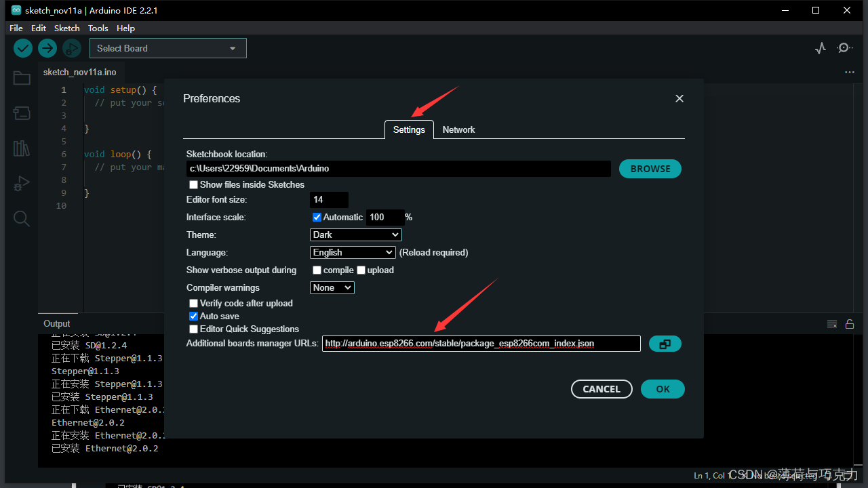Open the Tools menu
The width and height of the screenshot is (868, 488).
[98, 28]
